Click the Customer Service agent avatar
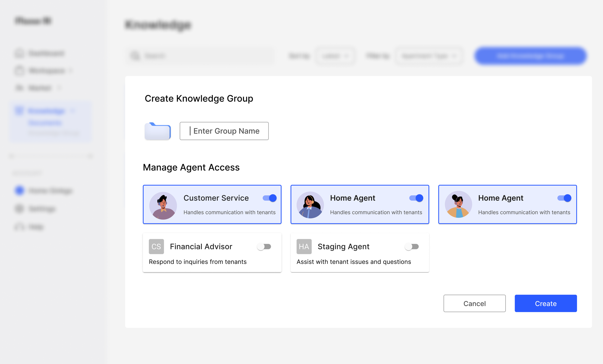The image size is (603, 364). tap(163, 205)
